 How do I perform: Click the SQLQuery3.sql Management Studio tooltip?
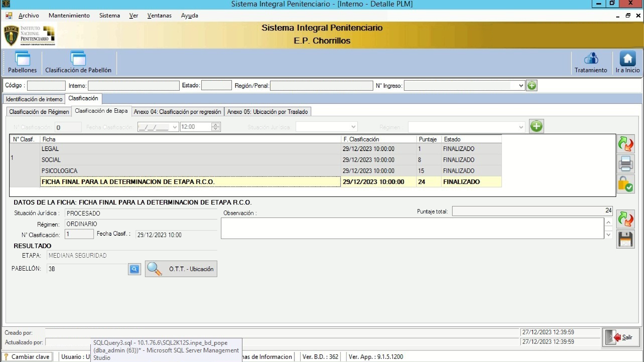tap(166, 350)
